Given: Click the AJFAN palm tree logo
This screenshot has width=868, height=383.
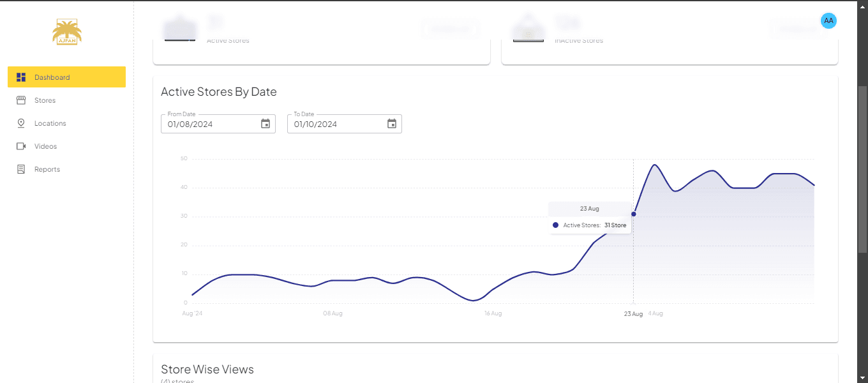Looking at the screenshot, I should [67, 32].
